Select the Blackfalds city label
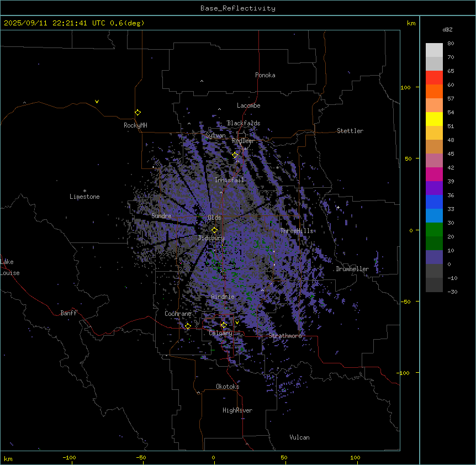 pos(244,123)
